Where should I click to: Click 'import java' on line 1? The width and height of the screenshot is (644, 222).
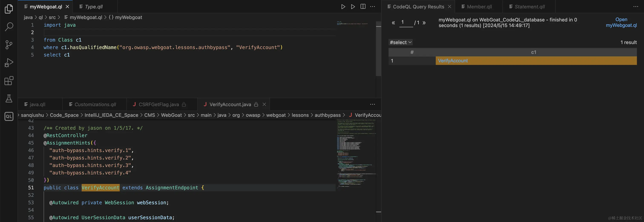click(x=59, y=25)
